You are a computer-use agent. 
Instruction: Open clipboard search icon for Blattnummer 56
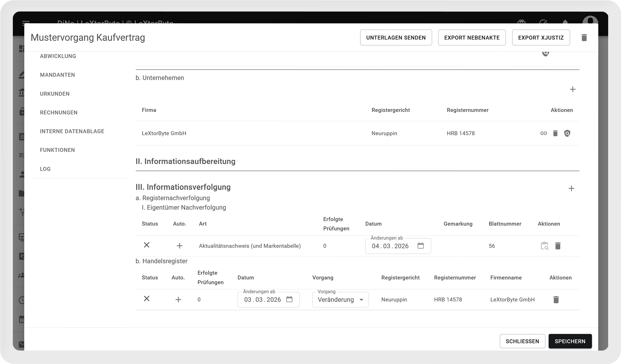tap(544, 246)
